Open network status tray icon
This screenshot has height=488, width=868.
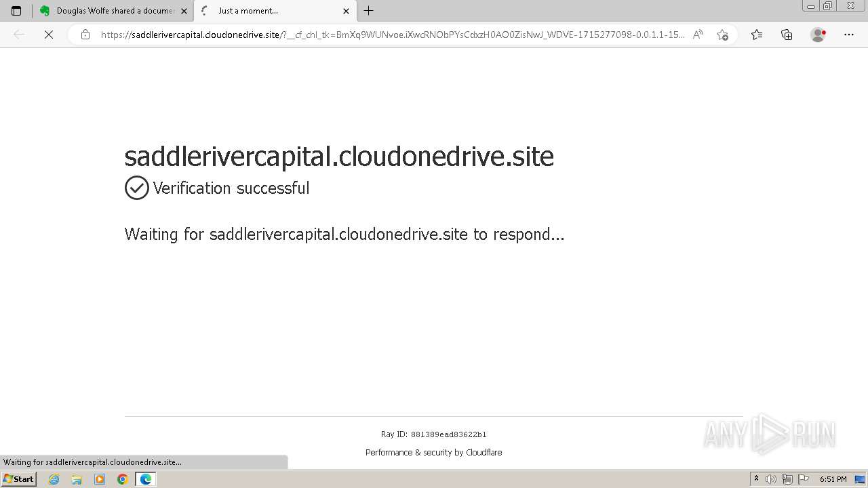tap(787, 479)
